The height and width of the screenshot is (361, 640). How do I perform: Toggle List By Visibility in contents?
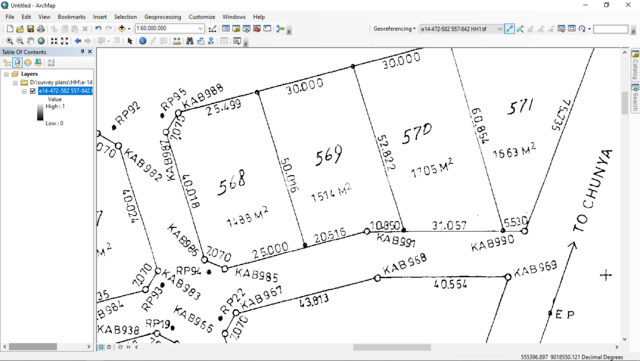28,62
